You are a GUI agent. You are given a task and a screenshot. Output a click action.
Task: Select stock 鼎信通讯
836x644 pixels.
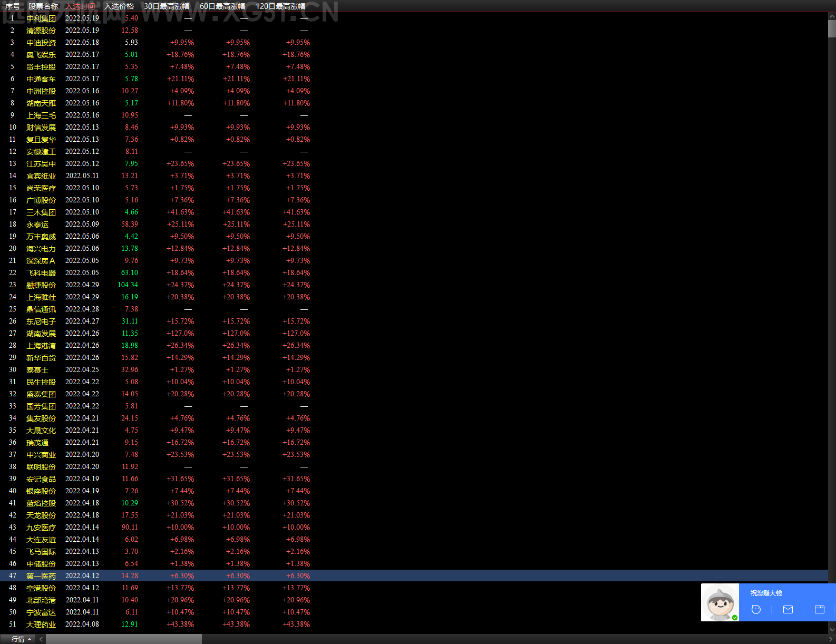(x=41, y=309)
